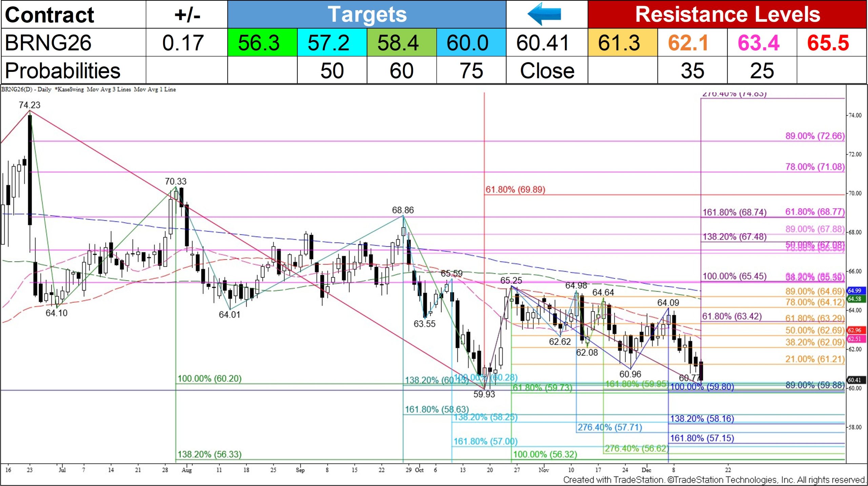
Task: Click the Targets header
Action: coord(367,14)
